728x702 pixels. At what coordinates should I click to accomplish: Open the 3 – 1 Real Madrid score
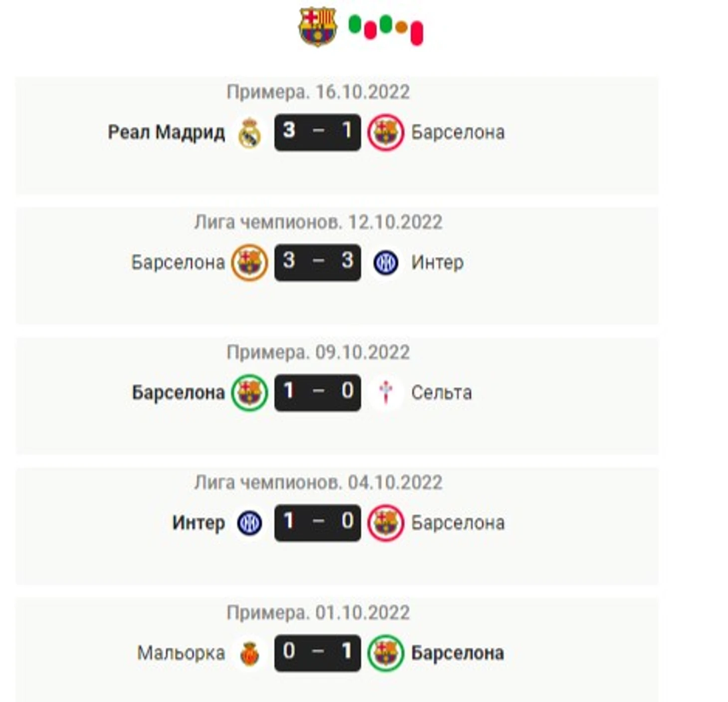[x=318, y=132]
